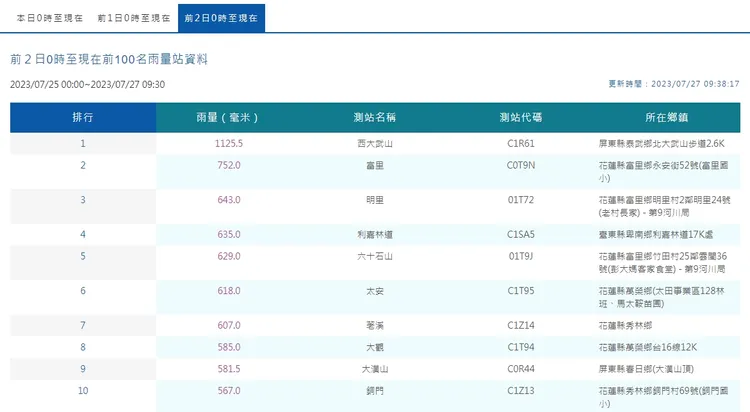Click station code C0T9N

tap(520, 165)
